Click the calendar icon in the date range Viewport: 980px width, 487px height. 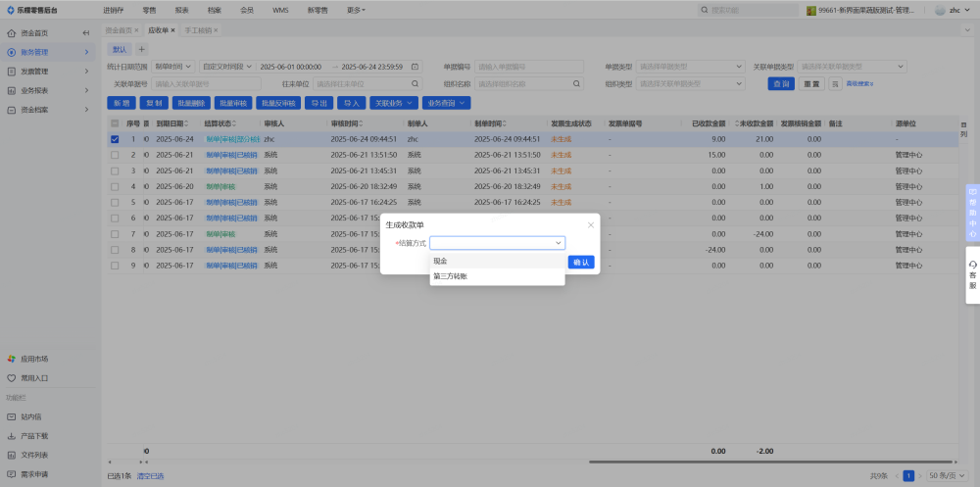[415, 67]
